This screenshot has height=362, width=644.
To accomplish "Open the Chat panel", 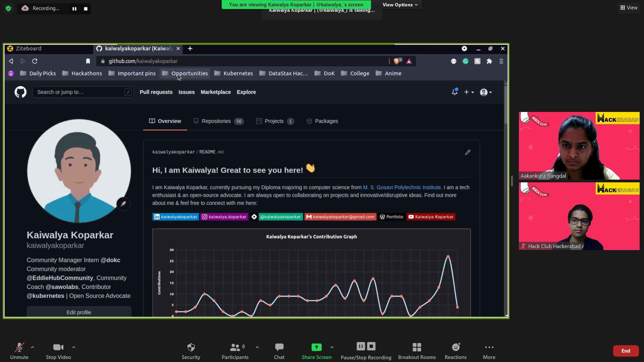I will (x=279, y=351).
